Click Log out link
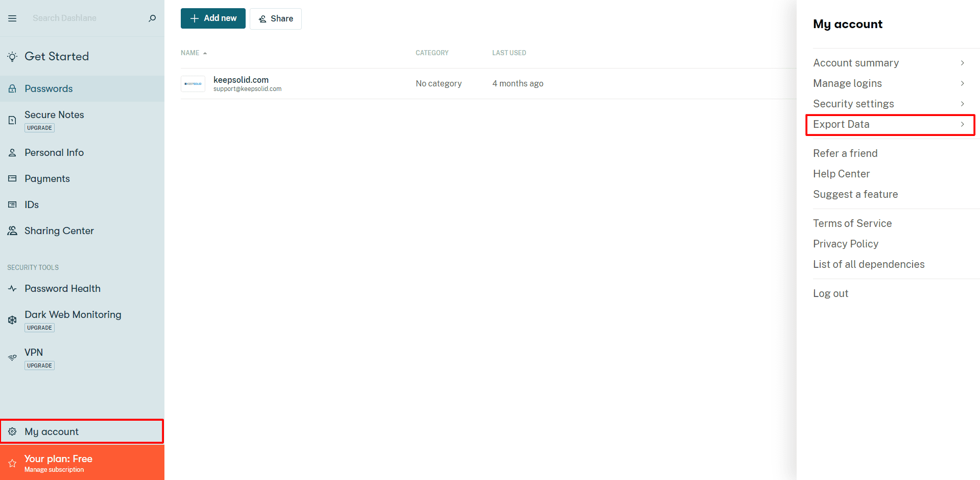 point(830,294)
